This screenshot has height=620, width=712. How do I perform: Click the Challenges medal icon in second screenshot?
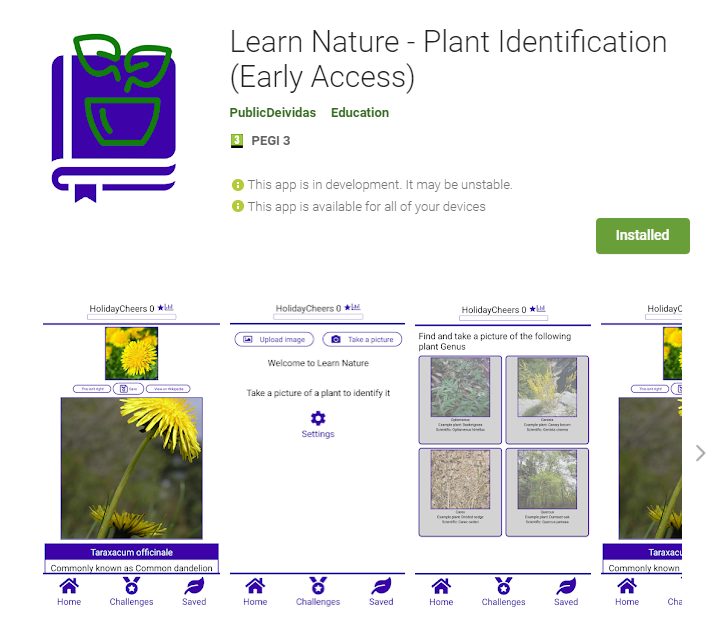click(318, 586)
